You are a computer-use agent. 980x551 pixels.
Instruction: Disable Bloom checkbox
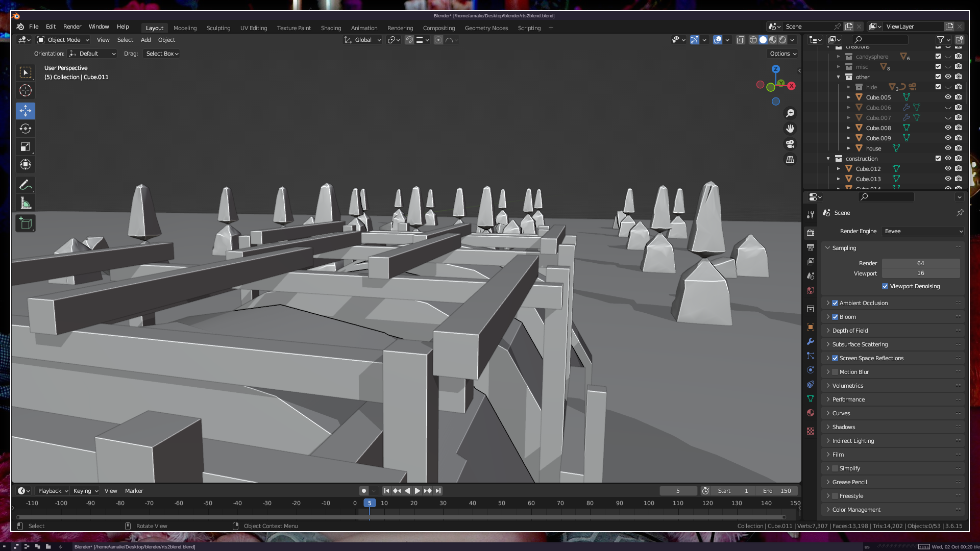[x=835, y=317]
